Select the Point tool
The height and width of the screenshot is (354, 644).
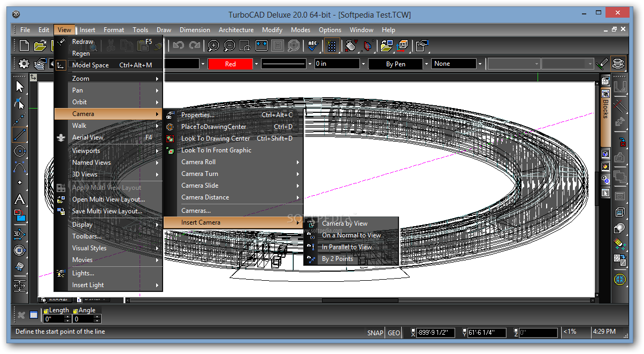click(20, 183)
